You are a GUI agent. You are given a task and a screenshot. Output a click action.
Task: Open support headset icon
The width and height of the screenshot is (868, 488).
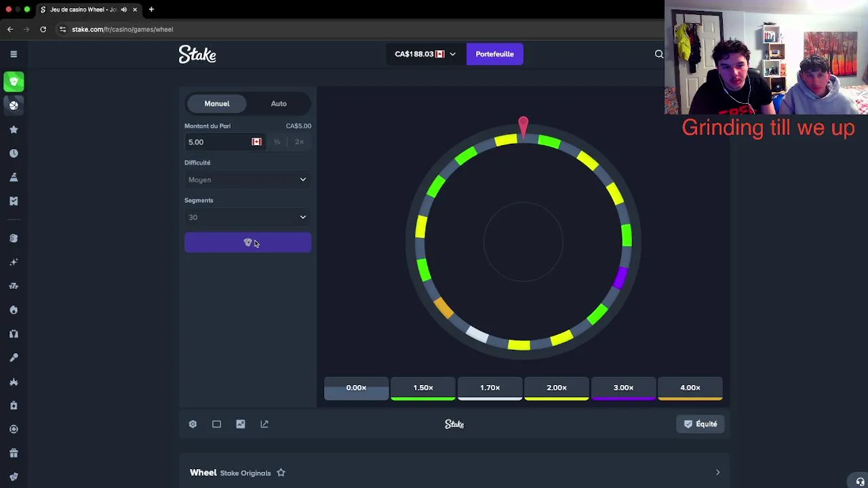[x=860, y=481]
